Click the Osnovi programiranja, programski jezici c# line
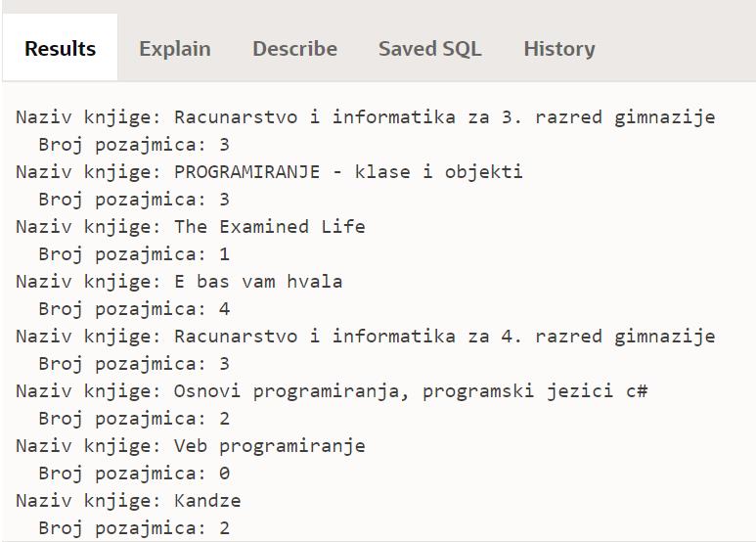The height and width of the screenshot is (542, 756). click(332, 391)
